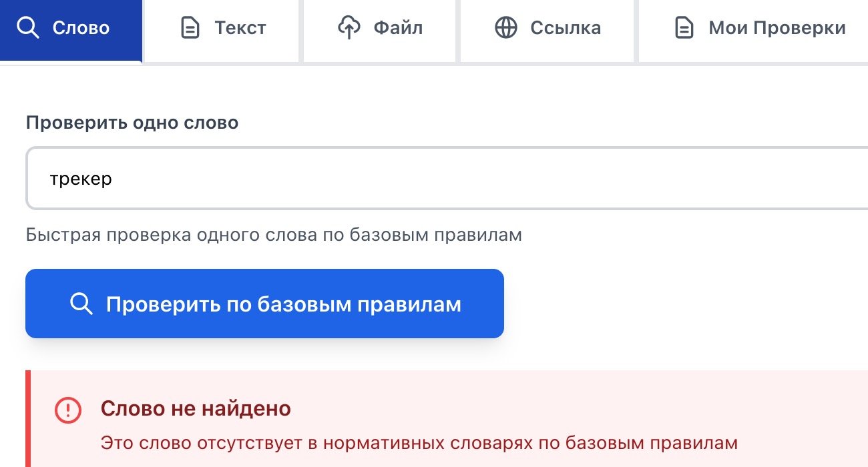Screen dimensions: 868x467
Task: Click the magnifier icon in the Слово tab
Action: coord(28,28)
